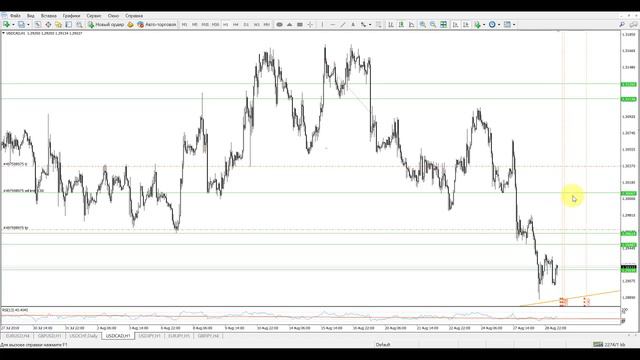Switch to W1 timeframe
This screenshot has width=640, height=360.
click(257, 24)
